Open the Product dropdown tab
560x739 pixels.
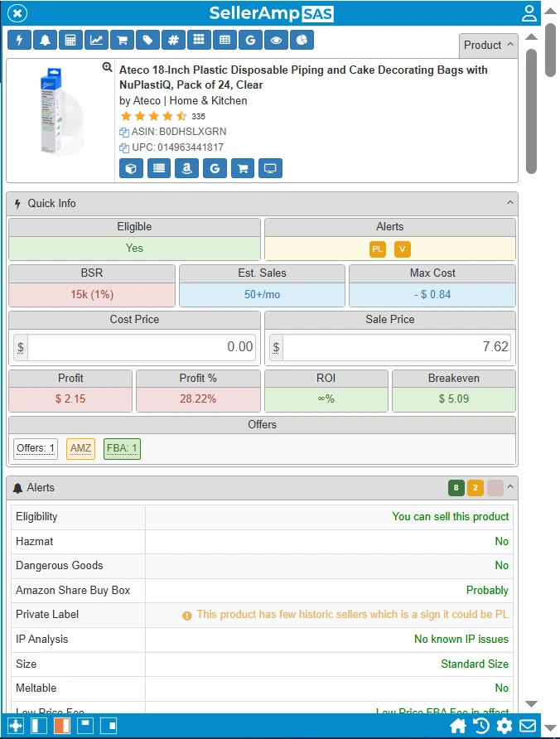(489, 46)
